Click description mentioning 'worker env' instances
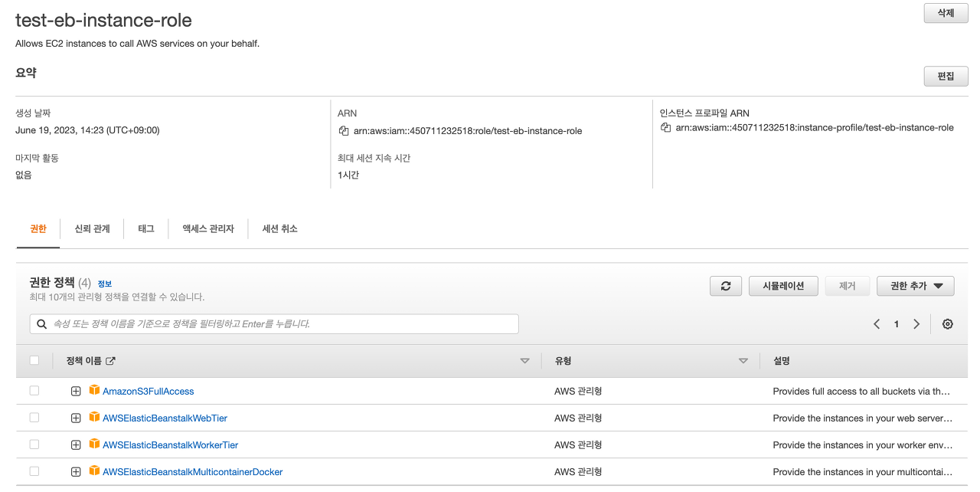The image size is (980, 492). tap(863, 444)
